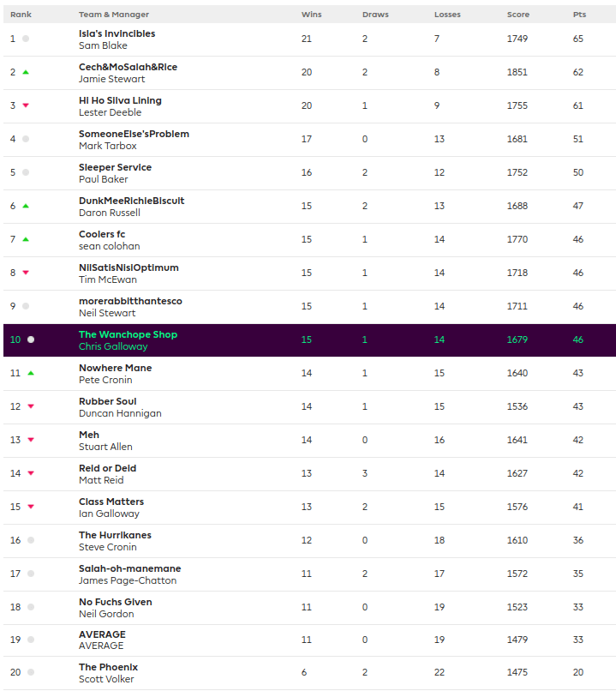Click the Score column header
This screenshot has width=616, height=697.
[x=517, y=15]
